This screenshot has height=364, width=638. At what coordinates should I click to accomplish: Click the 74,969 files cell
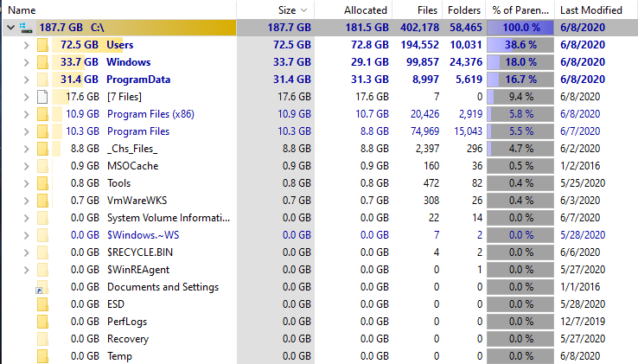424,131
